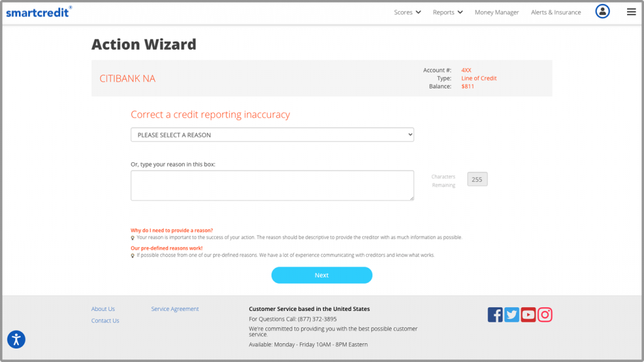Click the Facebook social icon
This screenshot has height=362, width=644.
coord(495,315)
